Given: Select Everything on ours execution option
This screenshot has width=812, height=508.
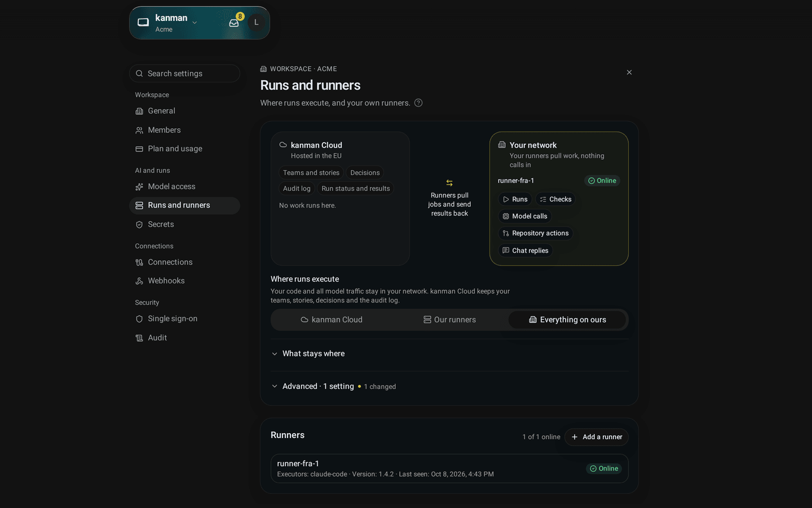Looking at the screenshot, I should click(567, 319).
